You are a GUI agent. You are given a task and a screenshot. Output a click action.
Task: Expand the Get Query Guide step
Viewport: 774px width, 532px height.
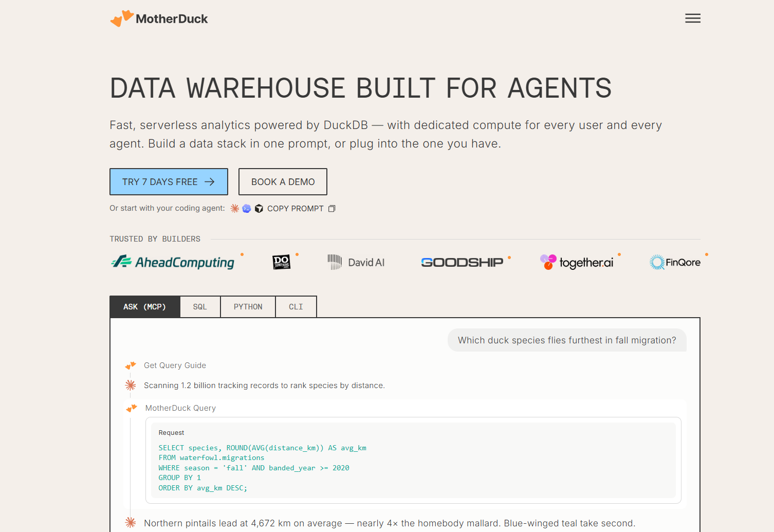click(175, 365)
